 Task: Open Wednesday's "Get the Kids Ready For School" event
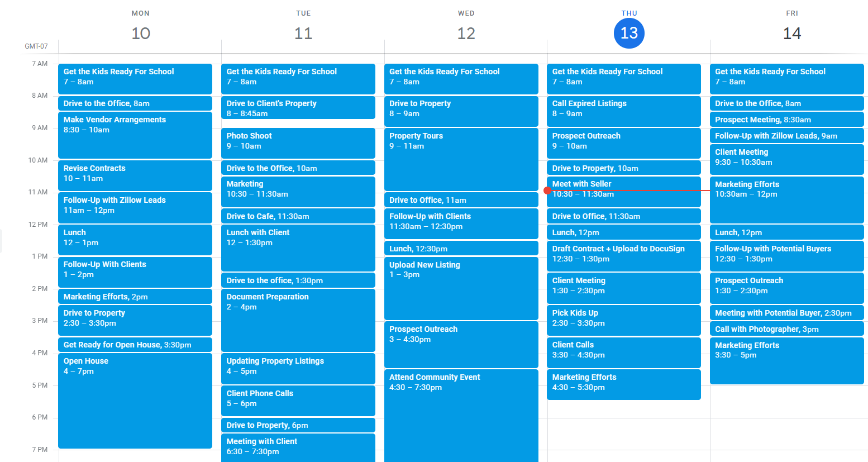click(x=461, y=79)
